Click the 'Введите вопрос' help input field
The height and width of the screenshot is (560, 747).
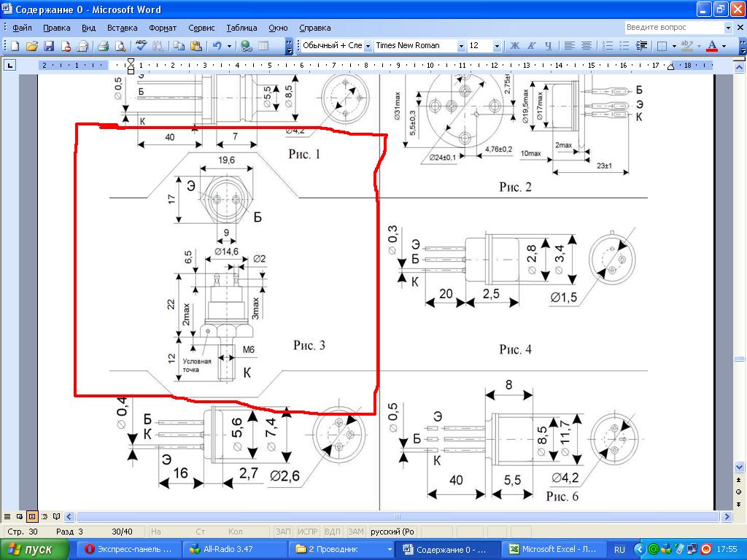(x=674, y=28)
